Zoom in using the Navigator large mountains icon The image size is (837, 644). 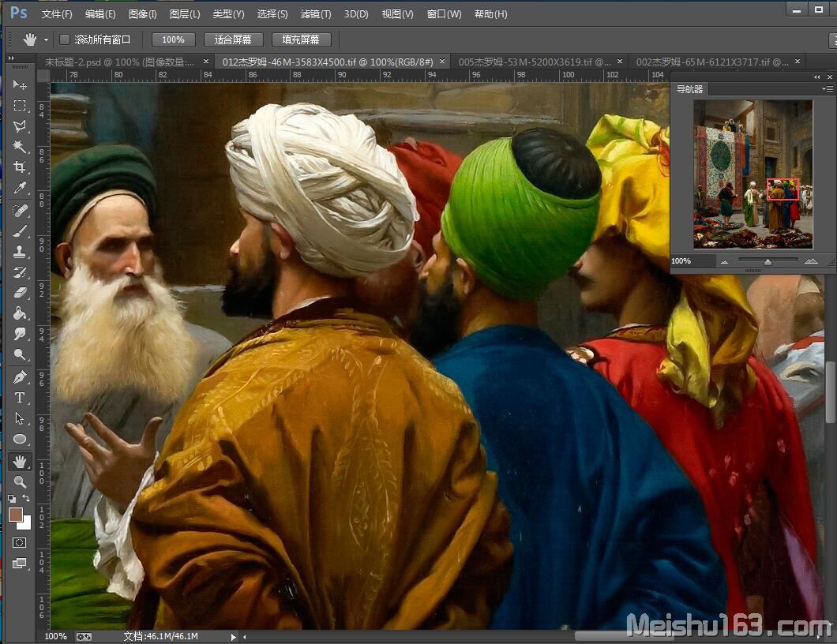pyautogui.click(x=811, y=261)
